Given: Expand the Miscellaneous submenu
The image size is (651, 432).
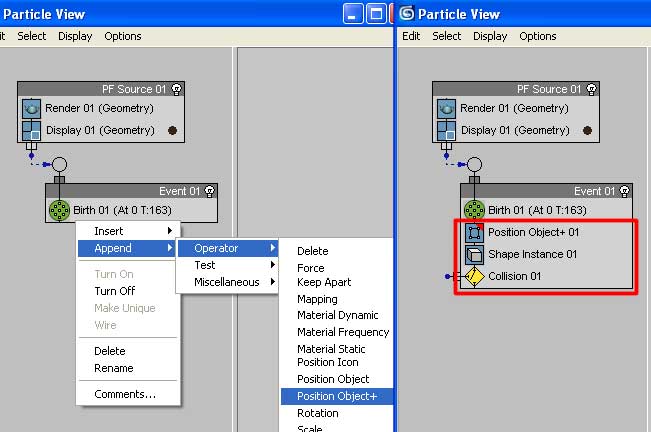Looking at the screenshot, I should click(228, 282).
